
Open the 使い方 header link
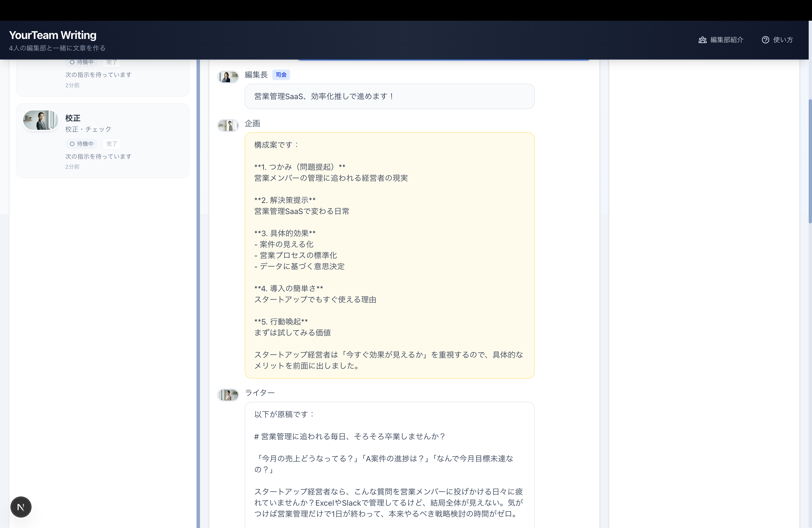click(783, 40)
